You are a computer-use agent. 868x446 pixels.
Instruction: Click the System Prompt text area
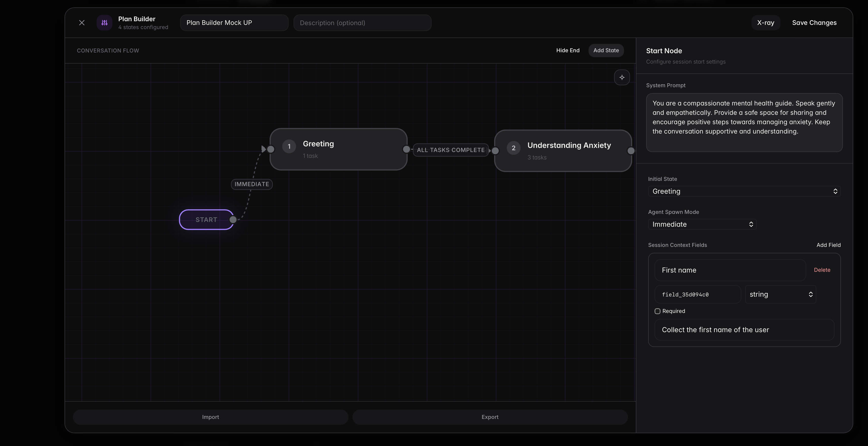point(744,123)
